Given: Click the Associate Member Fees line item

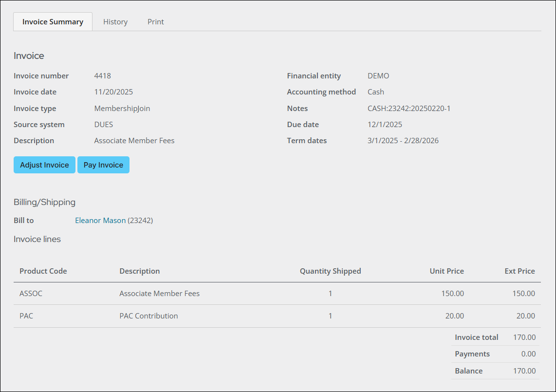Looking at the screenshot, I should tap(159, 293).
